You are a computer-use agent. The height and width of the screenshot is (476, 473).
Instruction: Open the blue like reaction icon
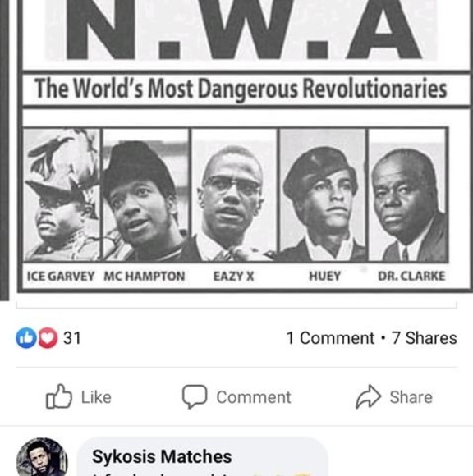tap(26, 338)
